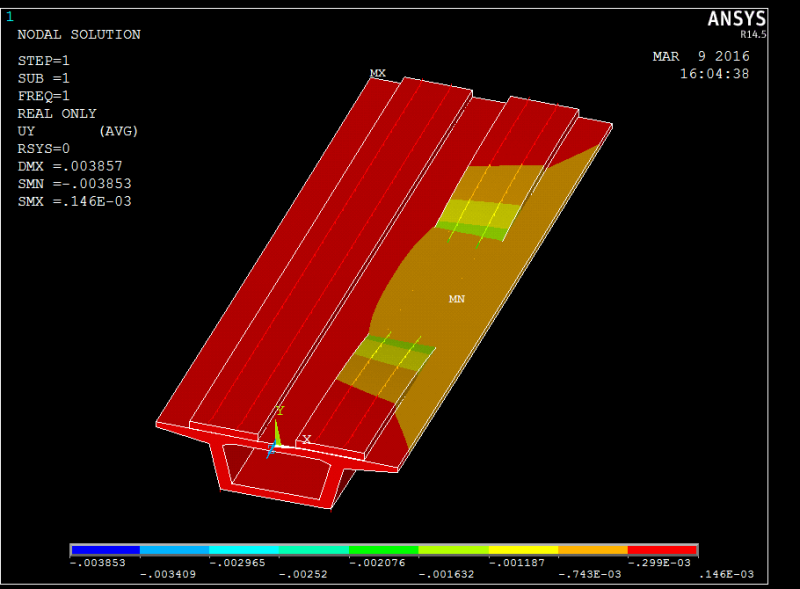Click the green legend color band

point(384,550)
